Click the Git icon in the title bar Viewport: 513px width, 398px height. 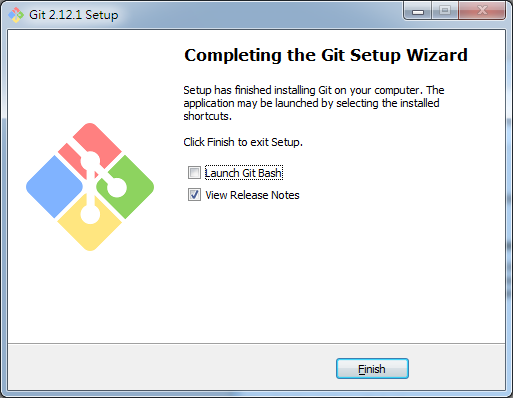click(16, 15)
